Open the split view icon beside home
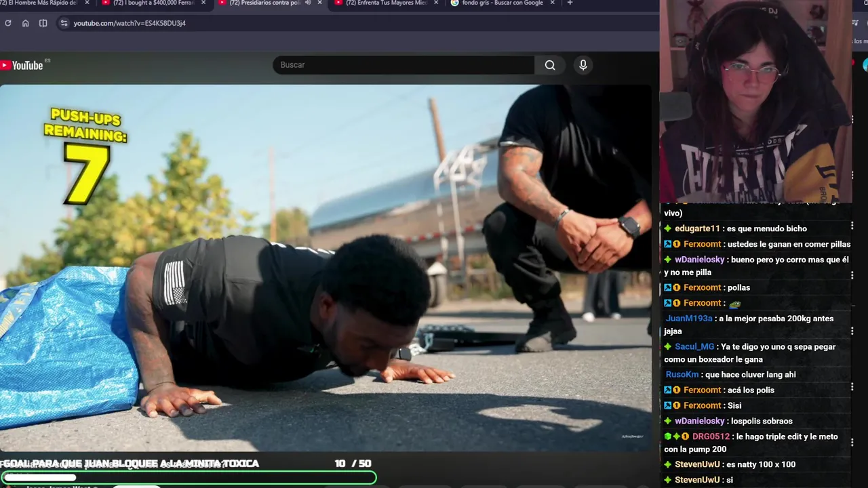Viewport: 868px width, 488px height. (43, 23)
